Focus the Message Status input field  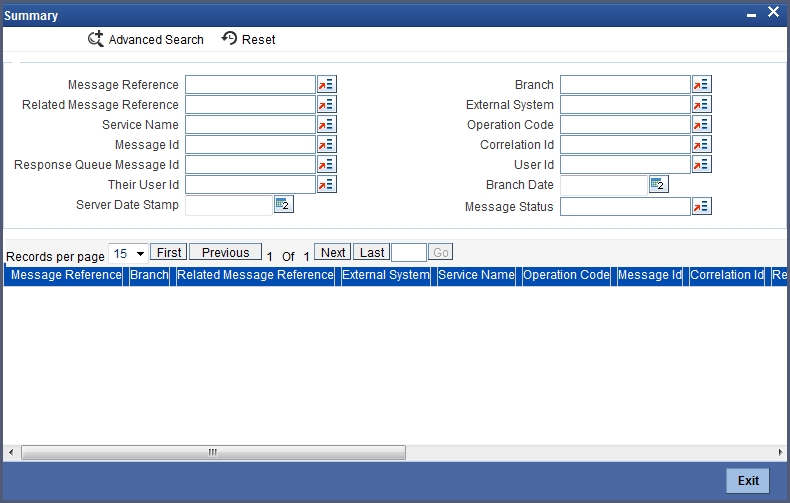(625, 206)
